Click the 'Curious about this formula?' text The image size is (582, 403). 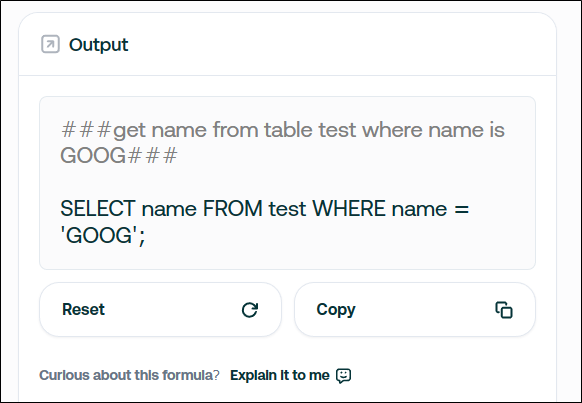pos(129,375)
